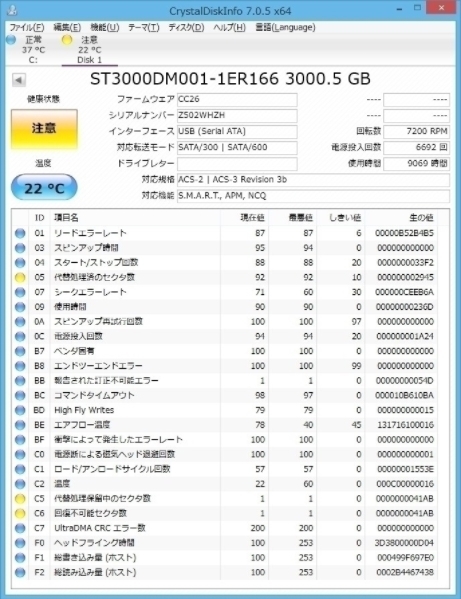The image size is (461, 599).
Task: Click the yellow 注意 health status button
Action: (x=44, y=129)
